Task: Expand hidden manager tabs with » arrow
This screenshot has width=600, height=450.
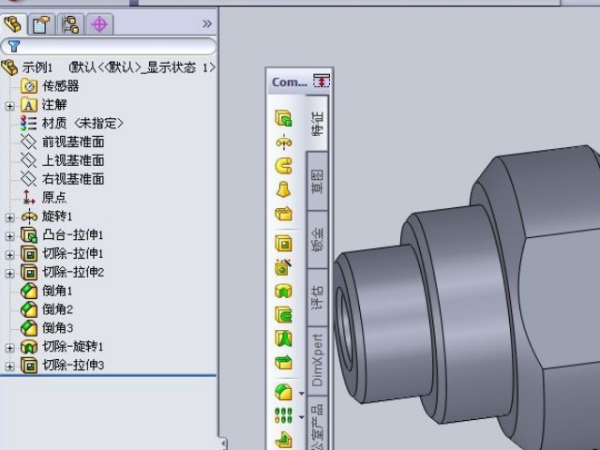Action: click(x=207, y=24)
